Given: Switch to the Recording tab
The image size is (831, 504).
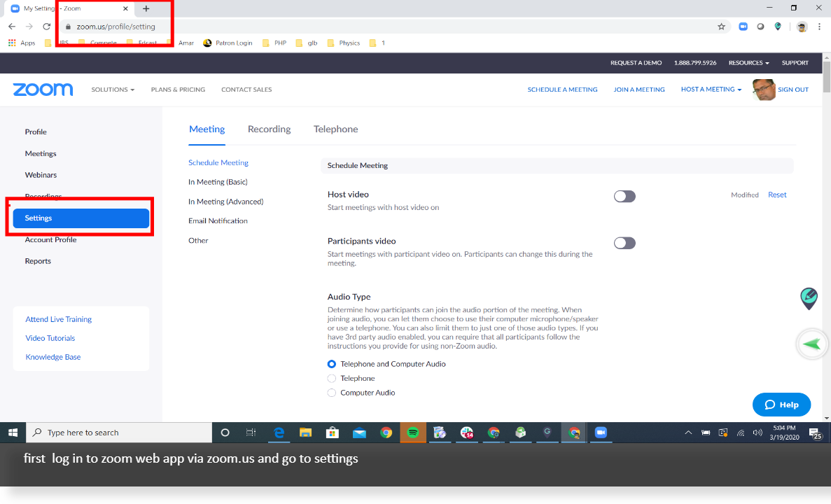Looking at the screenshot, I should click(270, 129).
